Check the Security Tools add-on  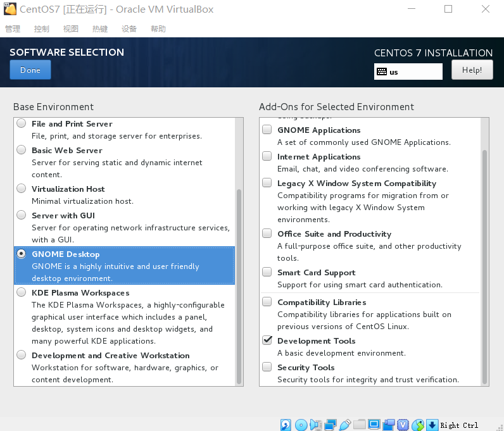tap(267, 366)
